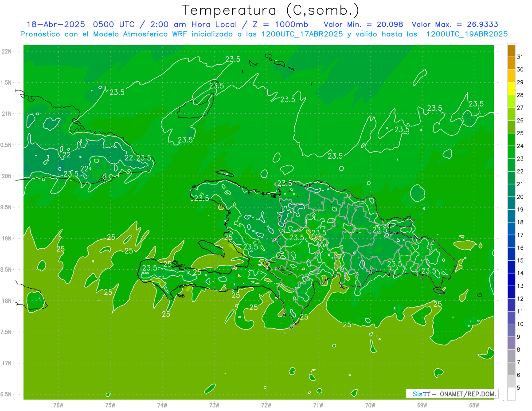This screenshot has height=411, width=532.
Task: Click the legend value '12'
Action: 520,299
